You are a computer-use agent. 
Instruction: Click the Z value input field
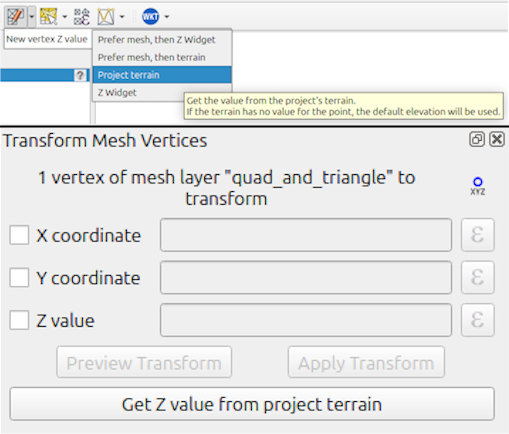pos(306,320)
